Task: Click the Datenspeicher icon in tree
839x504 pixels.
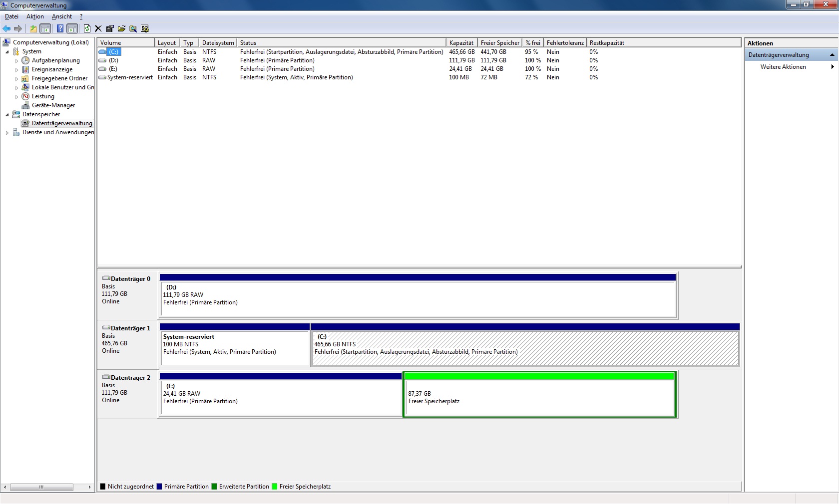Action: (16, 114)
